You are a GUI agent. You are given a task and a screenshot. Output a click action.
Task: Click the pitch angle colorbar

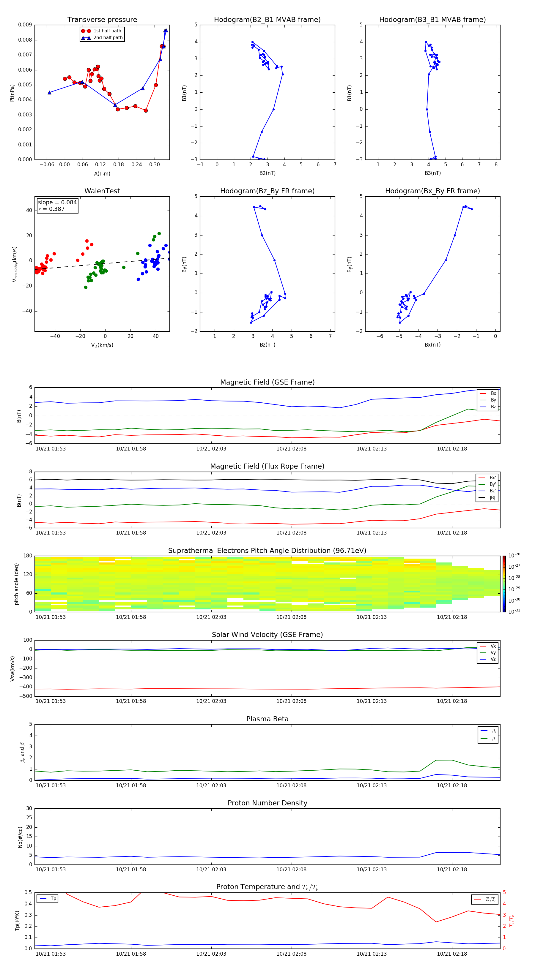(504, 584)
